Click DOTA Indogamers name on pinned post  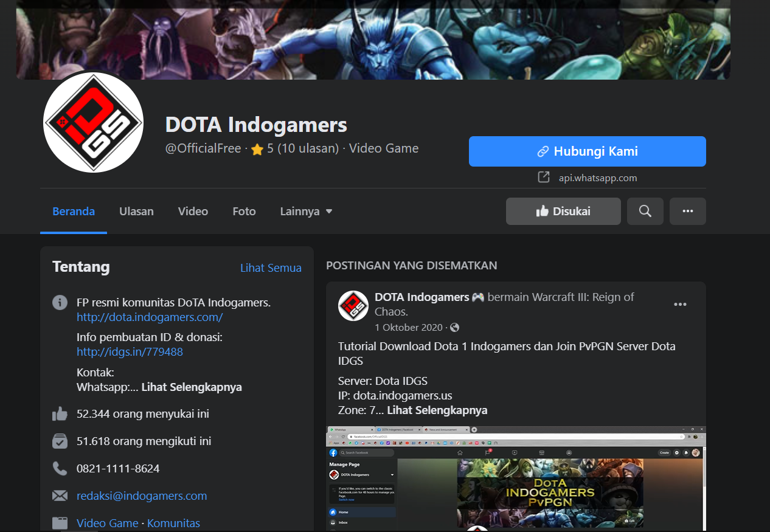click(x=422, y=297)
